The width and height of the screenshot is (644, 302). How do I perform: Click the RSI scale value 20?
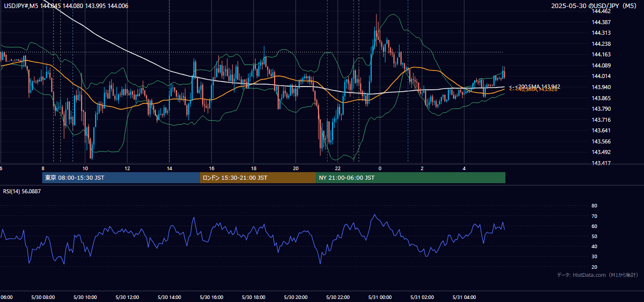[x=594, y=267]
